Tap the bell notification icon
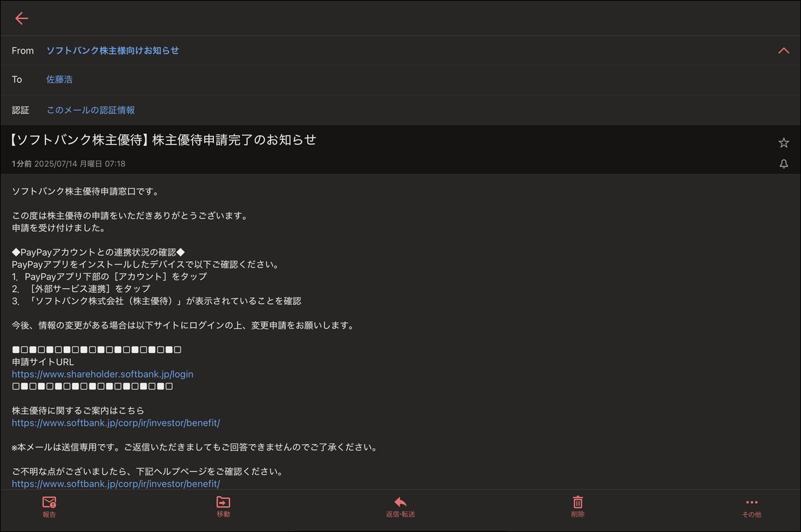 (x=784, y=164)
